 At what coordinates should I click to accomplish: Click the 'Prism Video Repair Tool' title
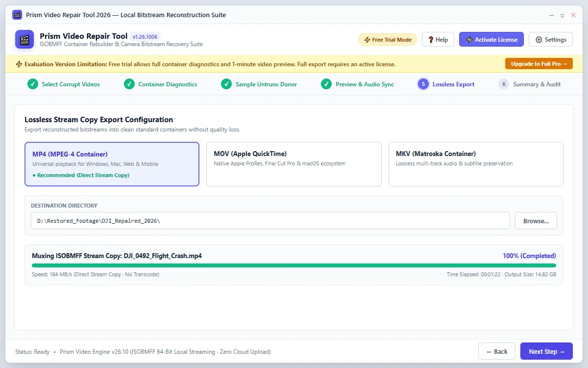[84, 36]
